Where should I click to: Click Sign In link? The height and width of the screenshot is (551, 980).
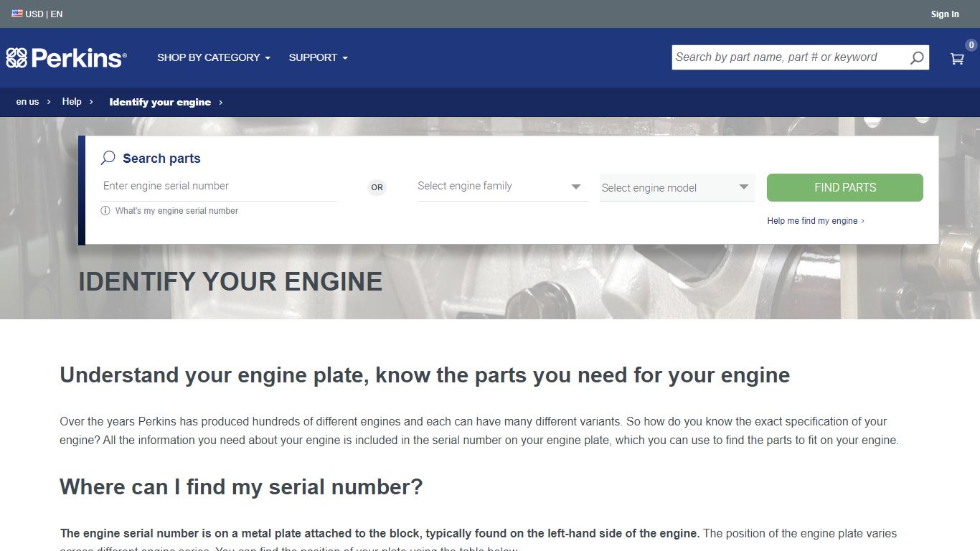coord(945,14)
